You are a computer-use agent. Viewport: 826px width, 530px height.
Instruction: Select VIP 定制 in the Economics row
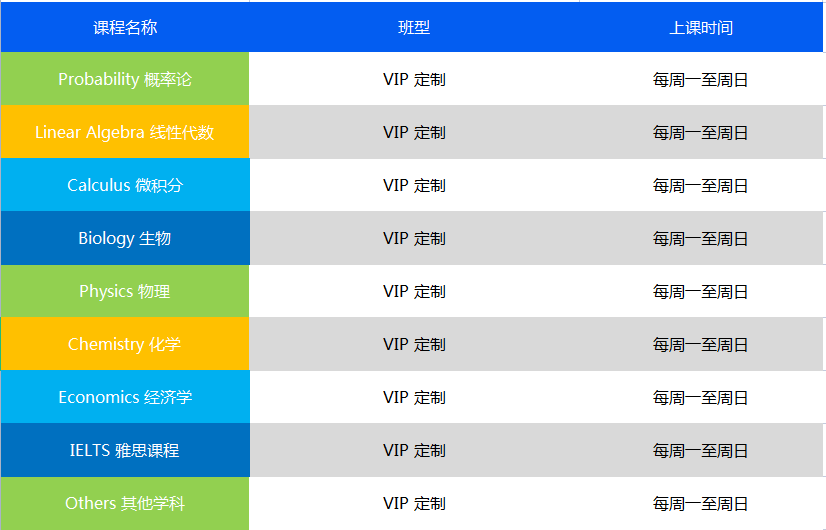414,398
